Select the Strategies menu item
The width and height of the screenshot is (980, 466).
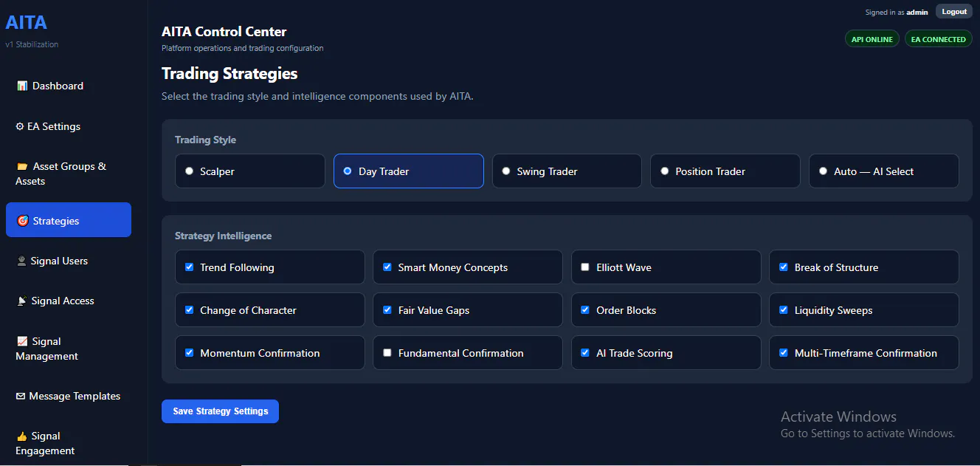69,220
